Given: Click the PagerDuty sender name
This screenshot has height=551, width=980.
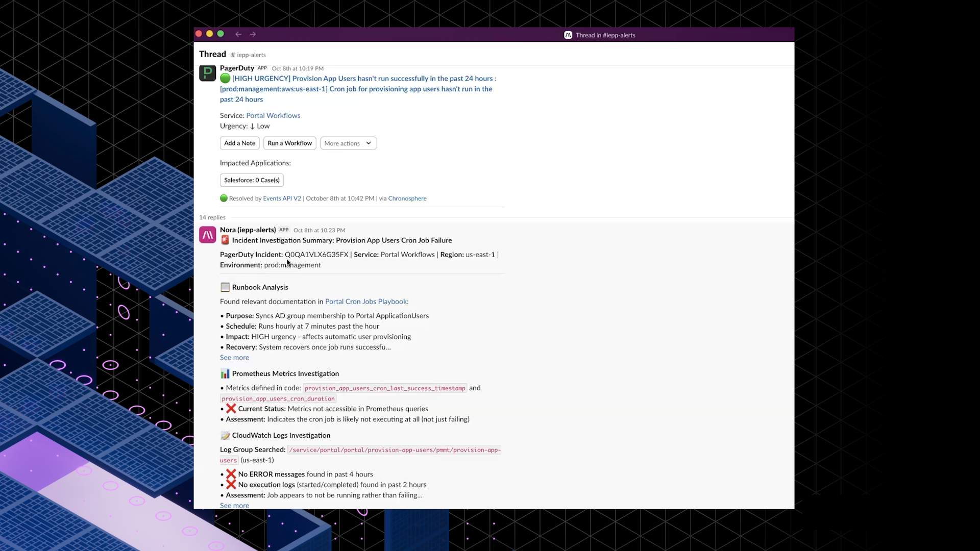Looking at the screenshot, I should coord(237,68).
